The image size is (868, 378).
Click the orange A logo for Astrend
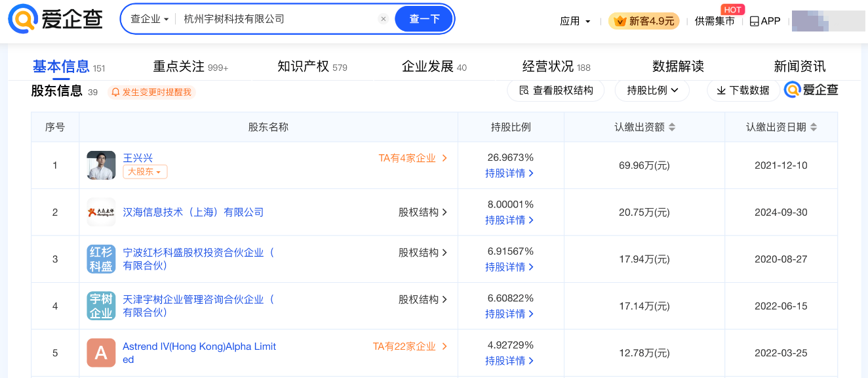[x=101, y=353]
